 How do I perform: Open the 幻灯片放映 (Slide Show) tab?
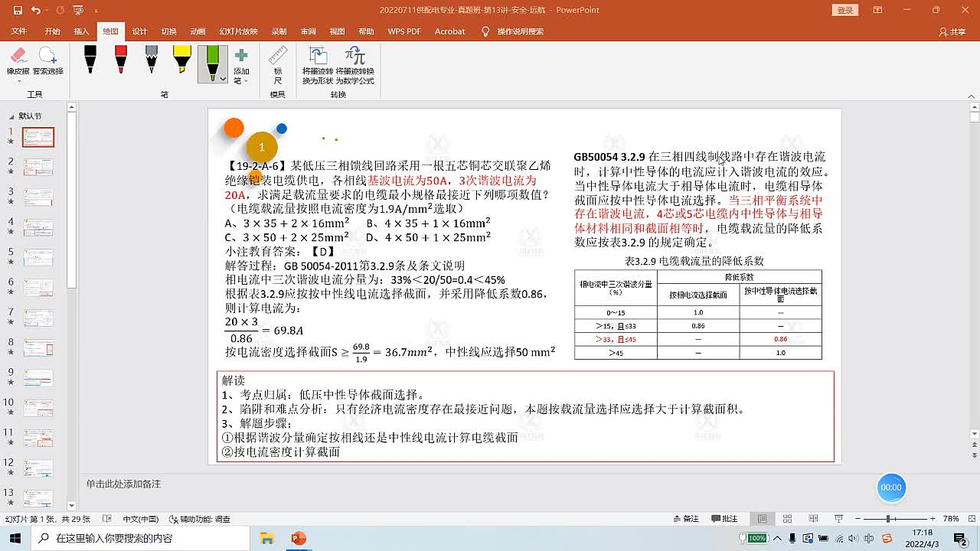(x=238, y=31)
